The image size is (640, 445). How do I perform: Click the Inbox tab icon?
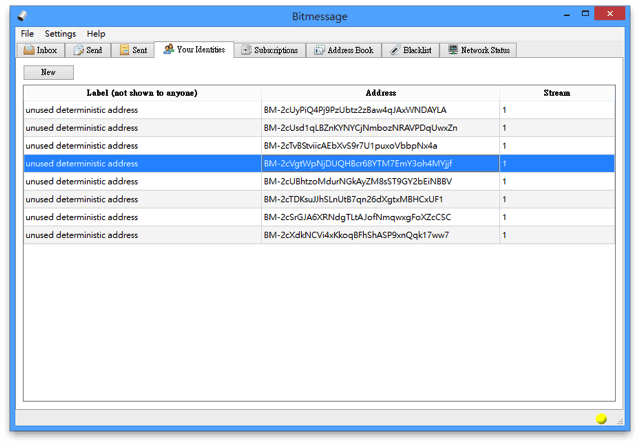(29, 50)
